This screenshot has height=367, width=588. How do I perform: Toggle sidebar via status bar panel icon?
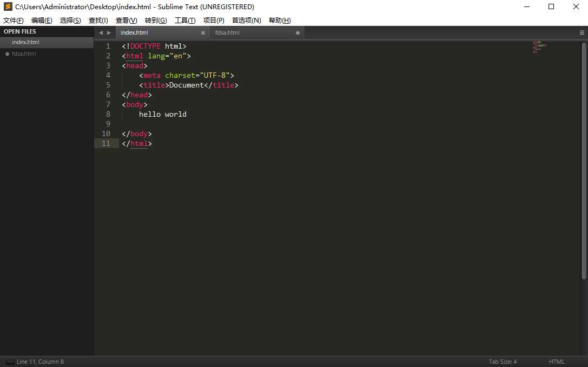[x=10, y=362]
